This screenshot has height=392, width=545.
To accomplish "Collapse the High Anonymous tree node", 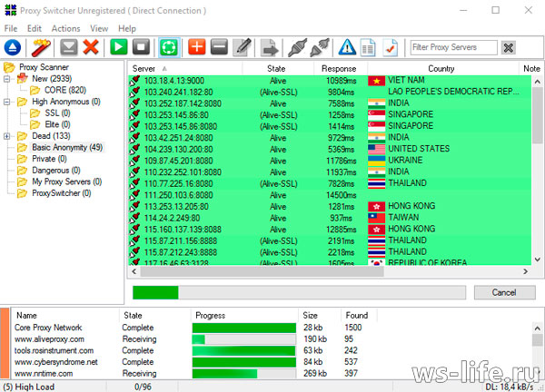I will [6, 102].
